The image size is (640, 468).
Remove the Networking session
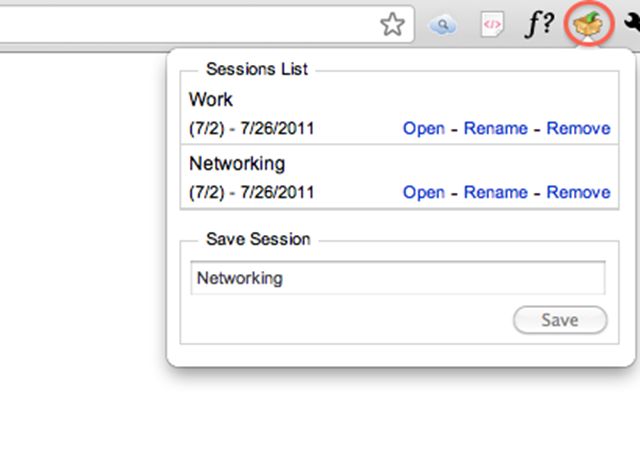click(578, 193)
